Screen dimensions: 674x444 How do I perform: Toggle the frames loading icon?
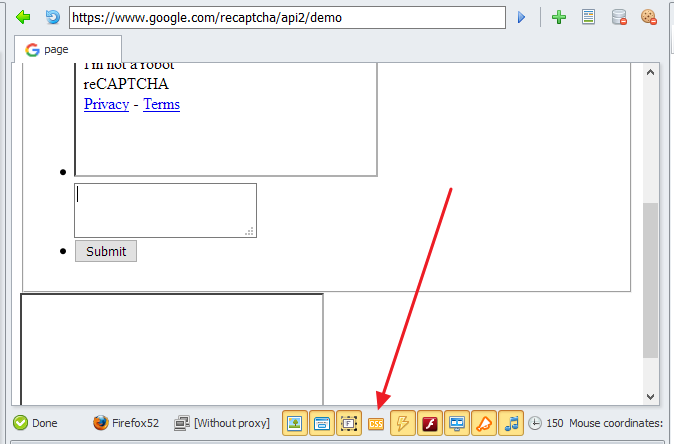(349, 423)
